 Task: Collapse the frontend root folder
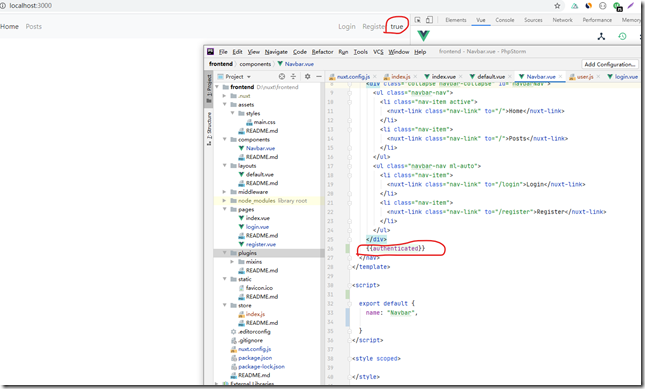click(x=217, y=87)
